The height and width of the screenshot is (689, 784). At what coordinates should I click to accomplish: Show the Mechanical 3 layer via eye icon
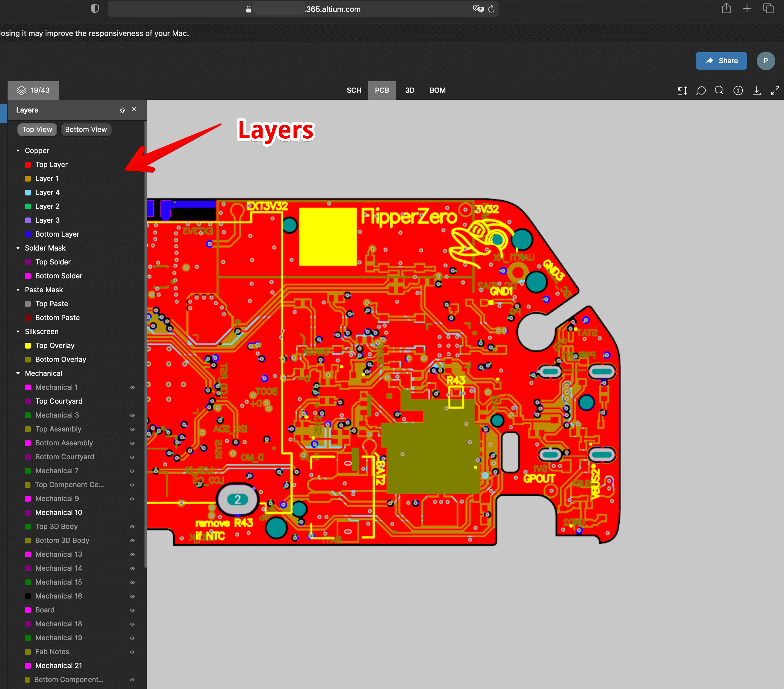[132, 415]
